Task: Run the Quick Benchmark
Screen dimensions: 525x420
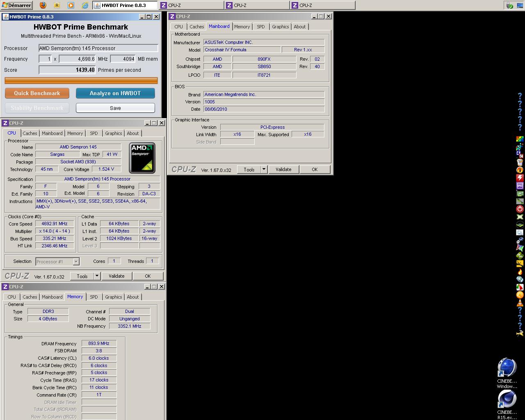Action: pyautogui.click(x=37, y=93)
